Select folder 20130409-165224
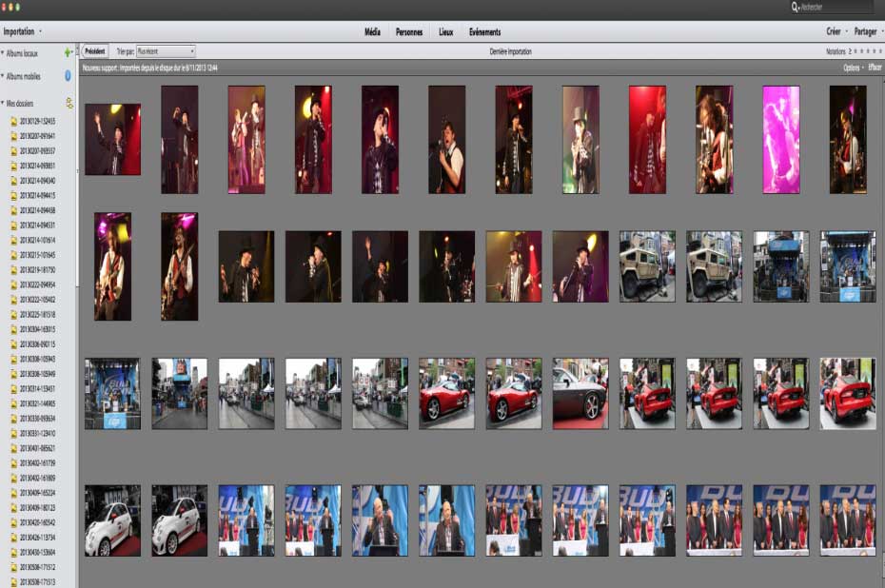This screenshot has height=588, width=885. click(x=37, y=493)
